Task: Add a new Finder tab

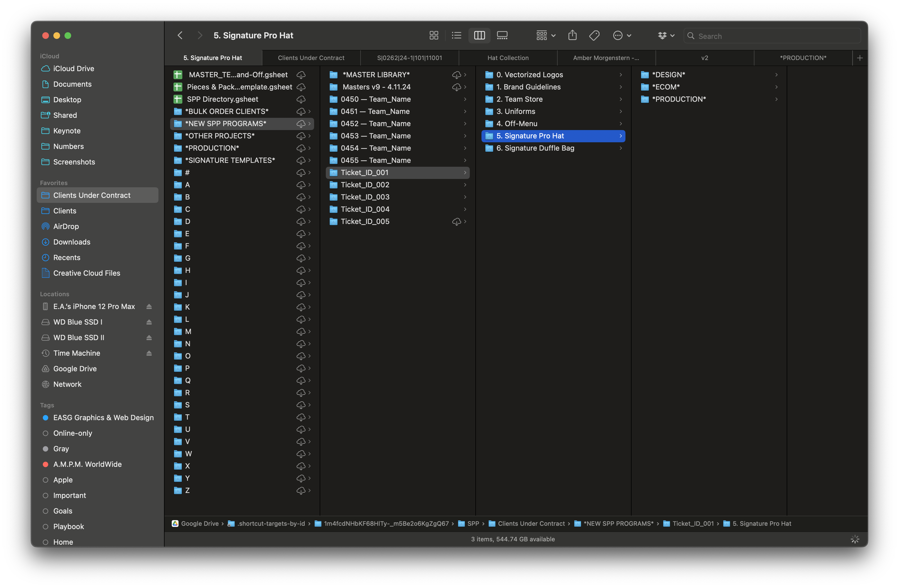Action: point(860,58)
